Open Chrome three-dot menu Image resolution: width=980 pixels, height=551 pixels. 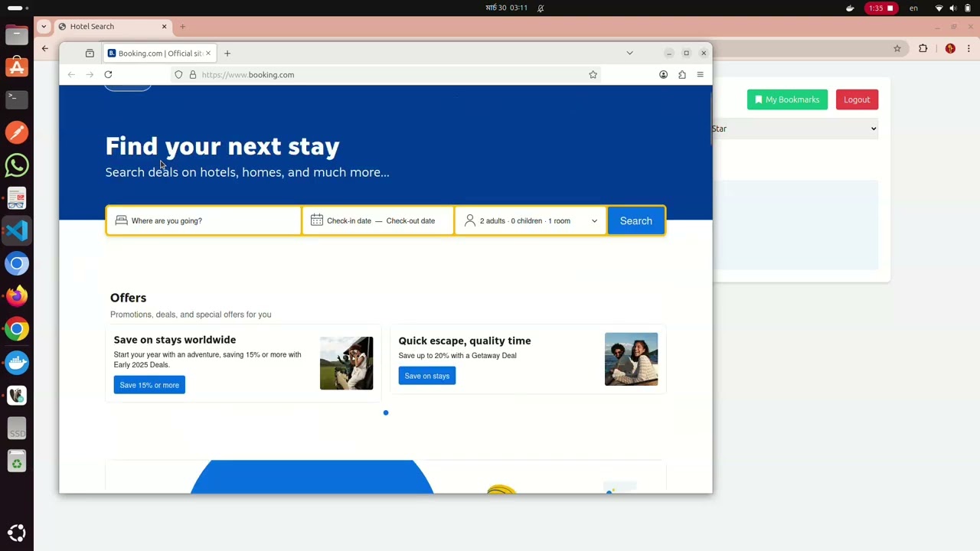[x=969, y=48]
